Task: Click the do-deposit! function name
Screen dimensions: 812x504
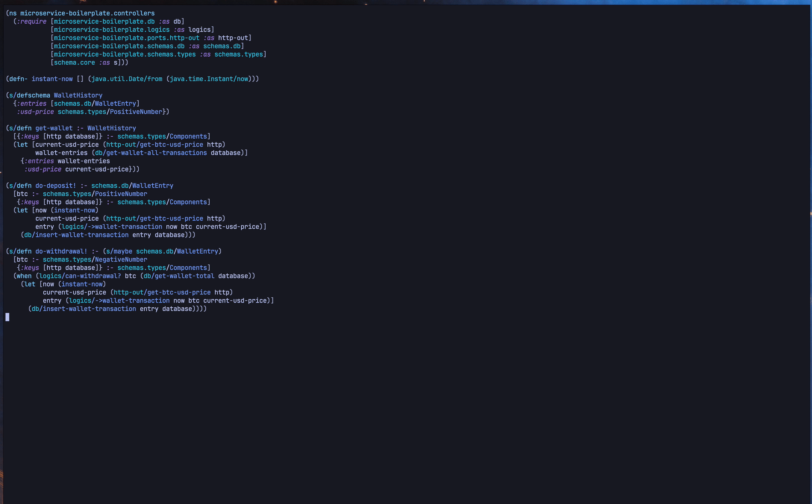Action: [x=55, y=185]
